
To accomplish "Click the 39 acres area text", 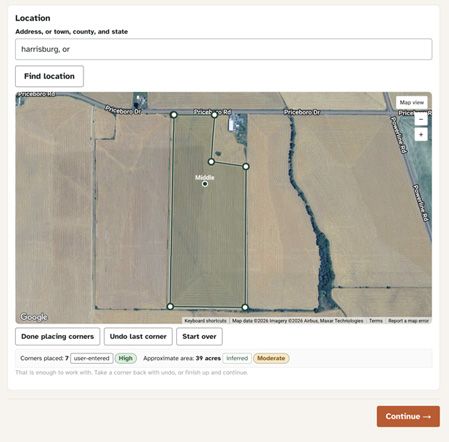I will (208, 358).
